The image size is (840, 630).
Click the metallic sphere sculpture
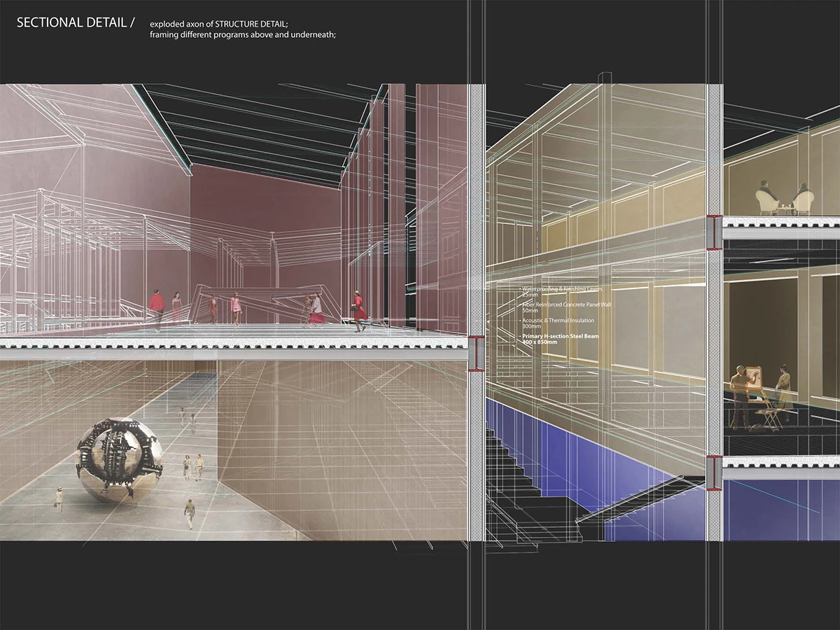tap(119, 460)
